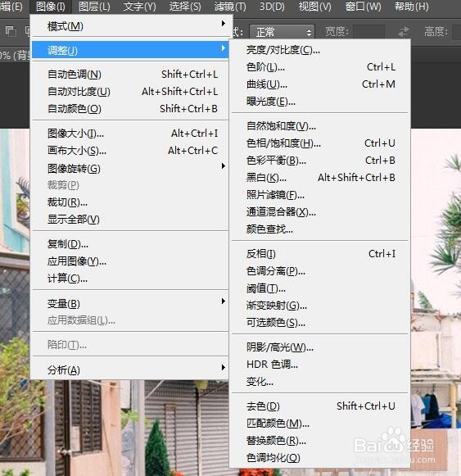This screenshot has height=476, width=461.
Task: Open HDR 色调 adjustment
Action: point(319,364)
